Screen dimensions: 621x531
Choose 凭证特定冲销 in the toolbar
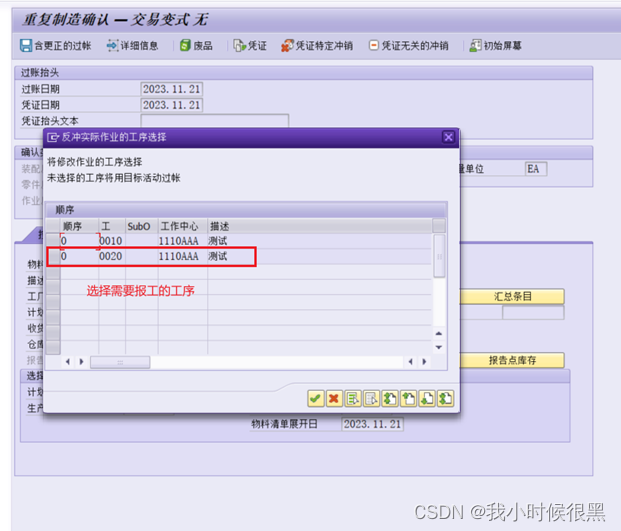pyautogui.click(x=317, y=46)
